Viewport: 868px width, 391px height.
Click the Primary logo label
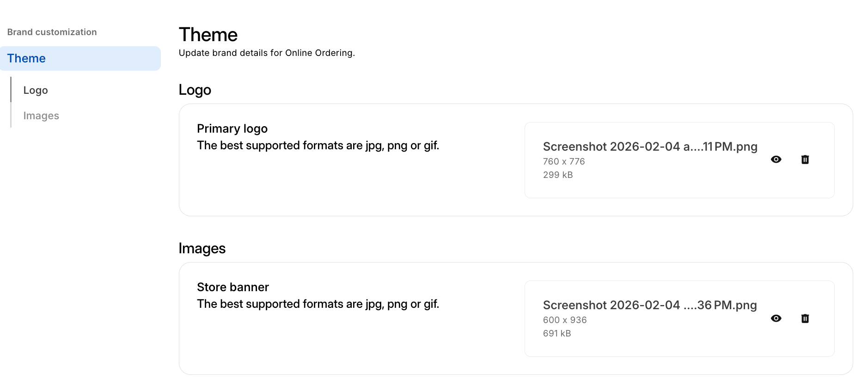tap(232, 128)
